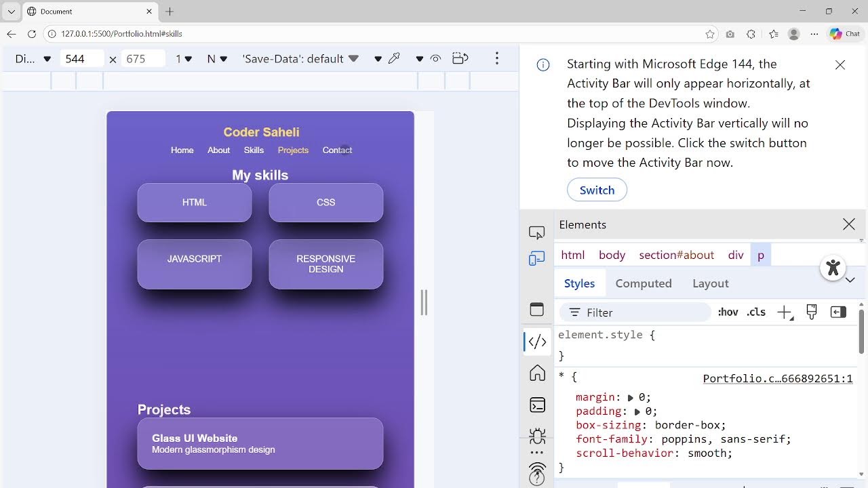Click the viewport width field
The height and width of the screenshot is (488, 868).
pos(83,59)
